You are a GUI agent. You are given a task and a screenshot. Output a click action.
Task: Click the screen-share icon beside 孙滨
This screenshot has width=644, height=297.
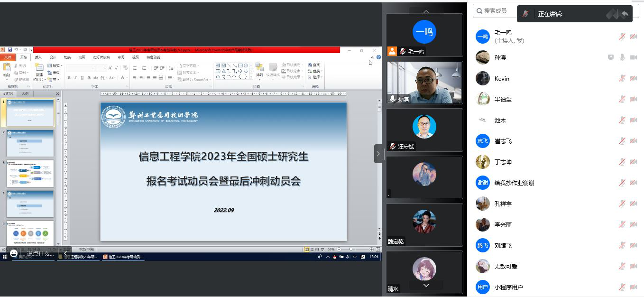pos(611,57)
